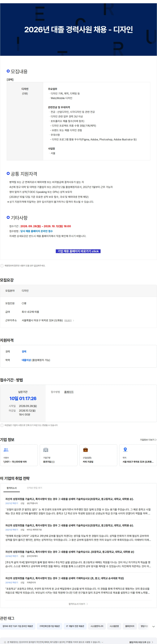Click the 산업(업종) briefcase icon
The height and width of the screenshot is (644, 157).
click(86, 449)
